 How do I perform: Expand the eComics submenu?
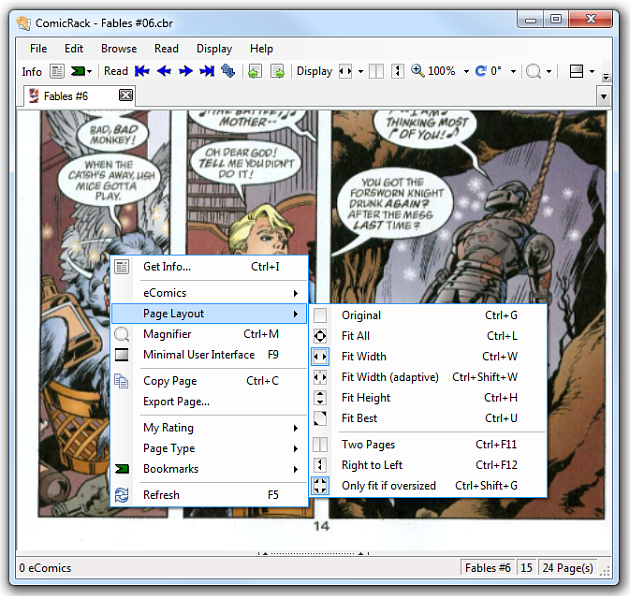pyautogui.click(x=209, y=293)
